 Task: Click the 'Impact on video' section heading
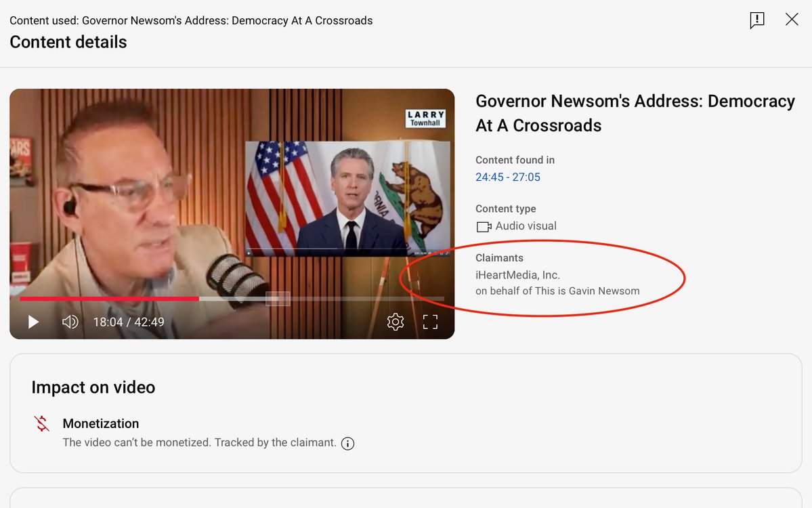(93, 387)
